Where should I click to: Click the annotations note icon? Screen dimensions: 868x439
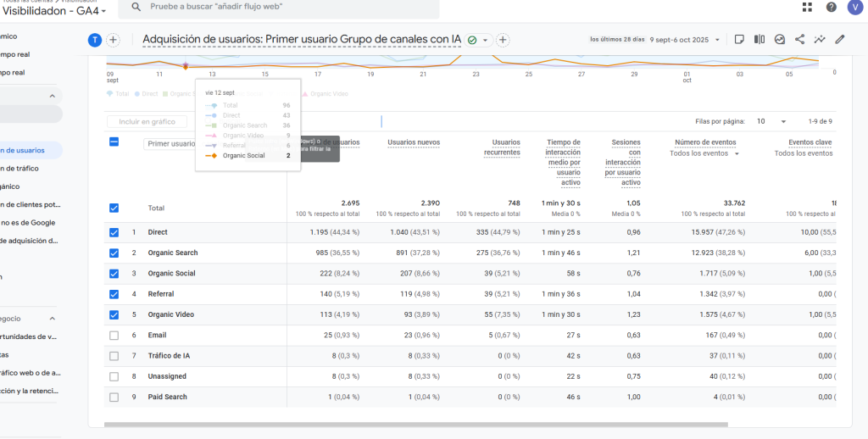click(x=739, y=39)
